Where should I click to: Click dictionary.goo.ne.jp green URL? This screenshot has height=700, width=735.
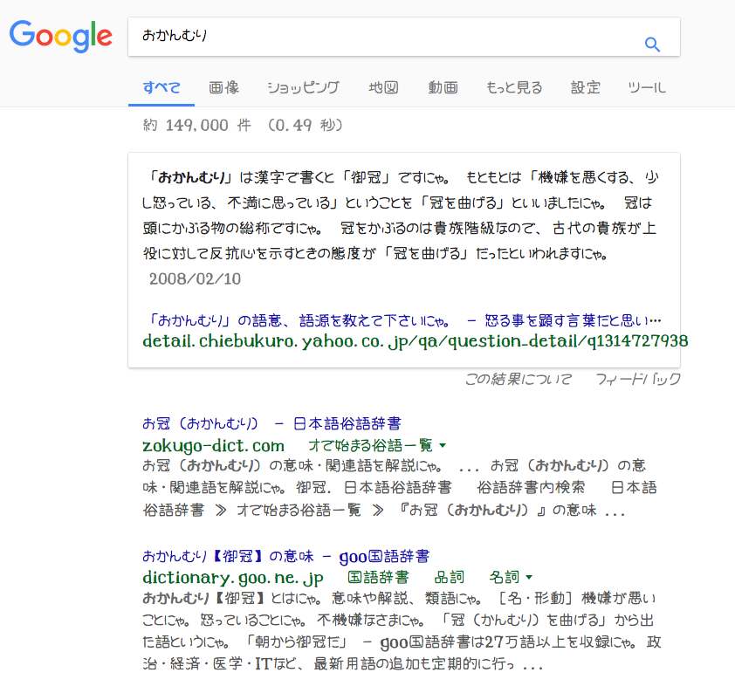click(x=233, y=578)
